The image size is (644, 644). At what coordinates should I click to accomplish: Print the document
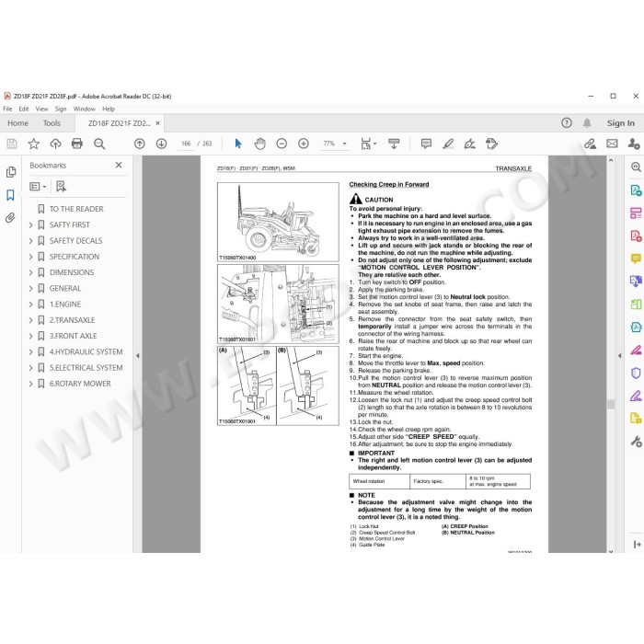pyautogui.click(x=76, y=144)
